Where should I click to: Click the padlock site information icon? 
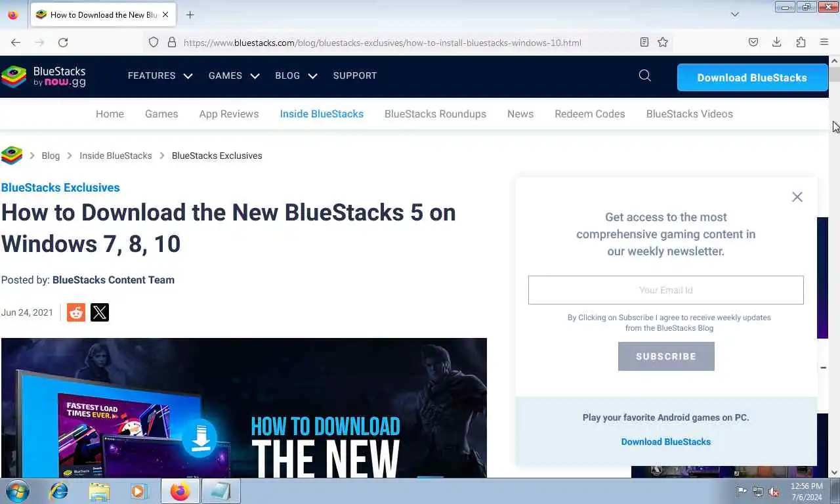click(172, 42)
